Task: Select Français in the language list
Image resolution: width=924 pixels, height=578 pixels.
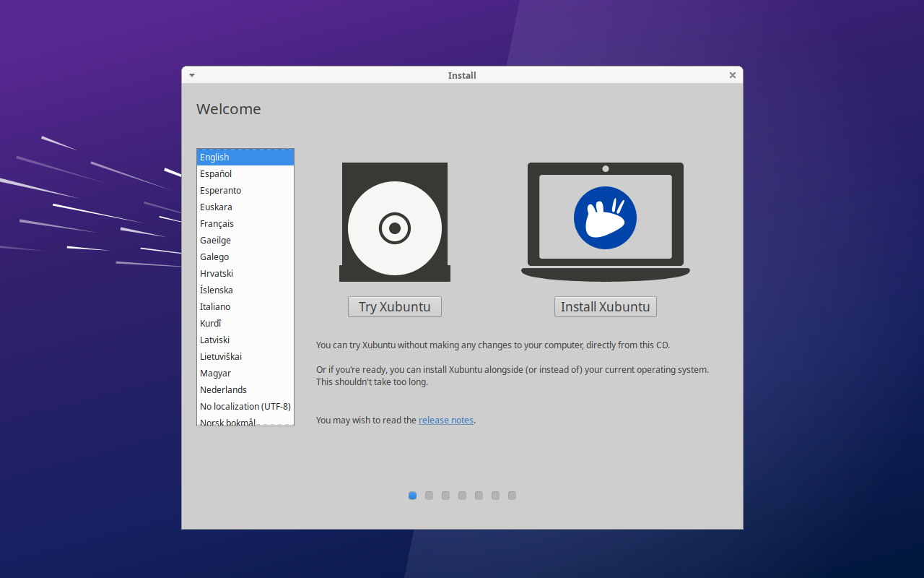Action: pyautogui.click(x=245, y=224)
